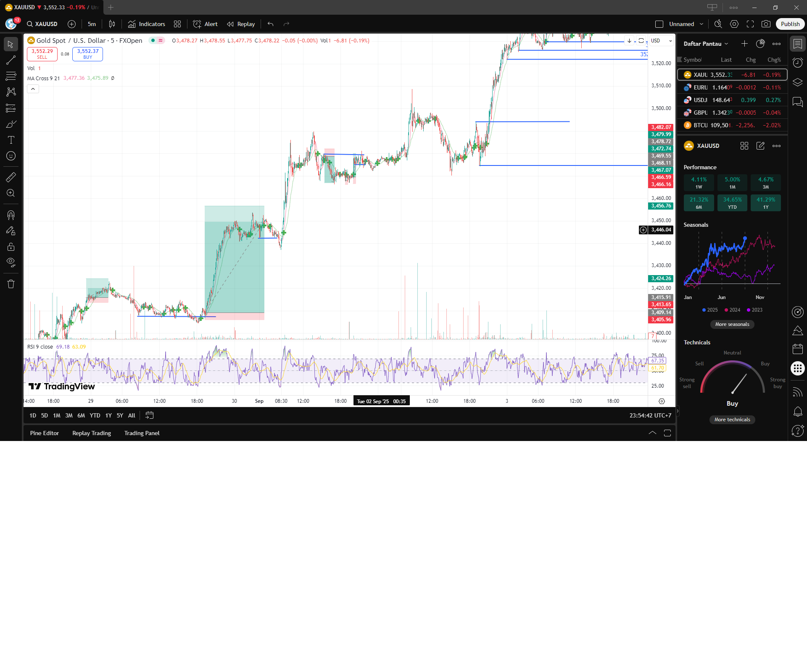Click the chart type candles icon
The height and width of the screenshot is (672, 807).
(x=112, y=24)
